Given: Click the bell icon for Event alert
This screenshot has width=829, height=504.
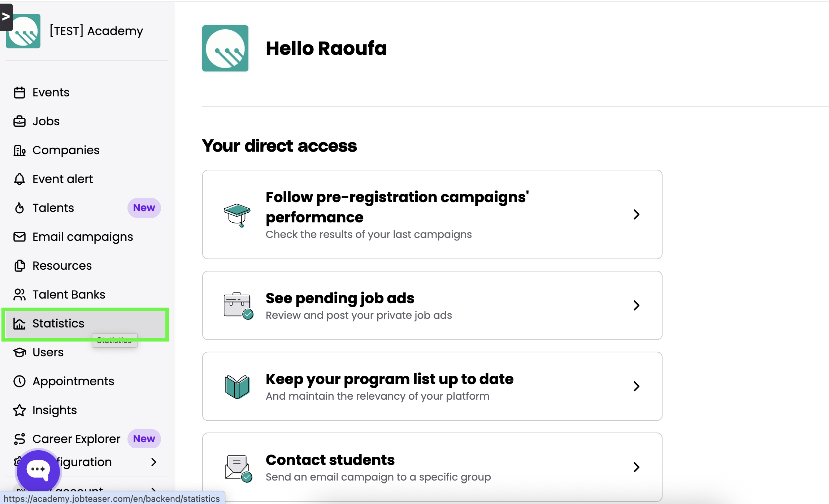Looking at the screenshot, I should pyautogui.click(x=19, y=179).
